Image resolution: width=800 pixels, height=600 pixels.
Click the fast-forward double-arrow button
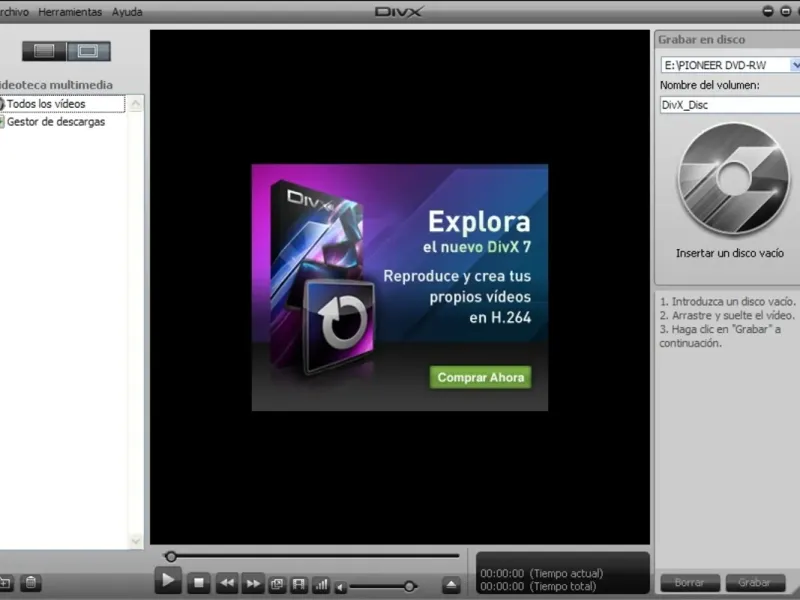coord(253,583)
